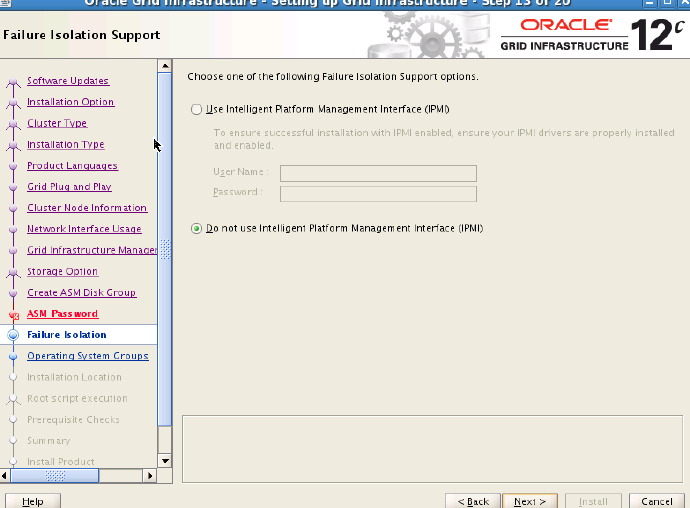Image resolution: width=690 pixels, height=508 pixels.
Task: Click the empty message area below options
Action: (x=432, y=449)
